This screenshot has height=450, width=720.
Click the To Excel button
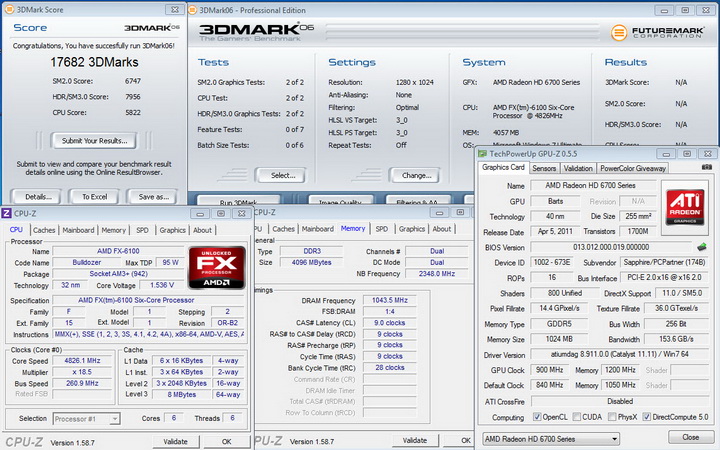point(95,197)
